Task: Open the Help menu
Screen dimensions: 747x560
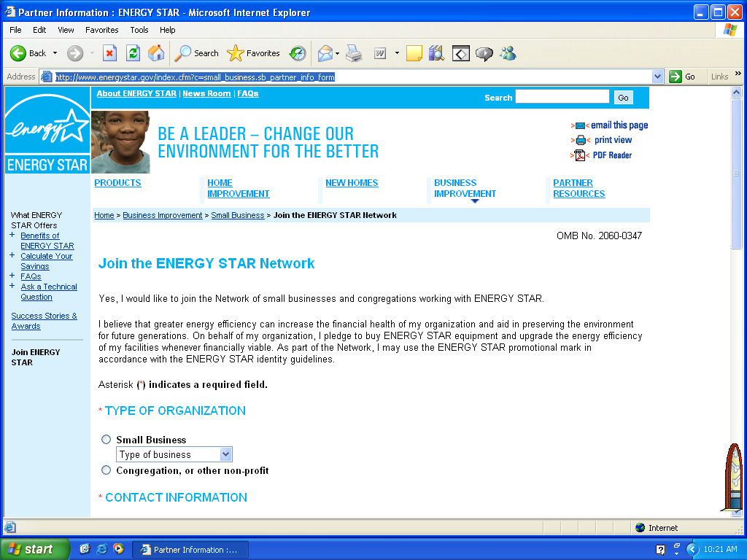Action: 167,29
